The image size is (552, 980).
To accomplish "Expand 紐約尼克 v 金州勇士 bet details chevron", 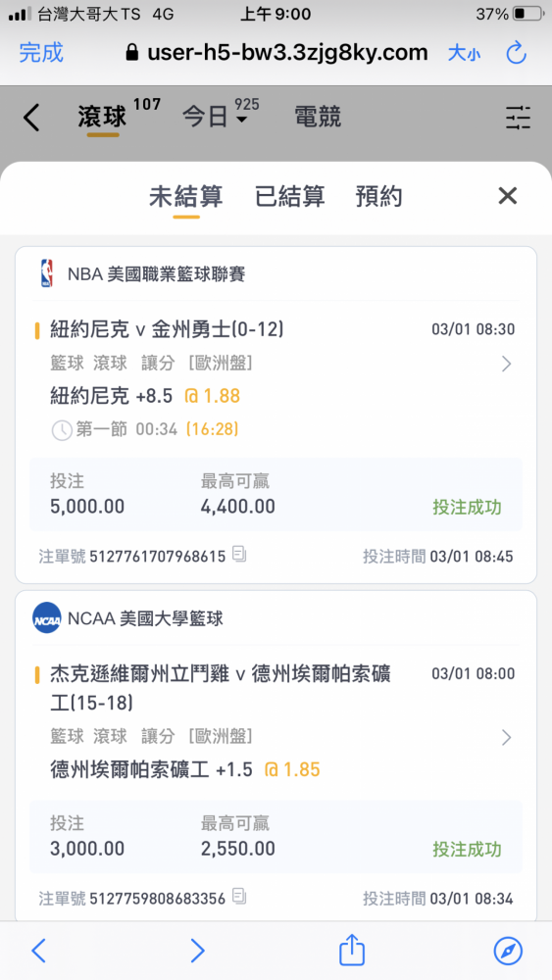I will pyautogui.click(x=506, y=364).
